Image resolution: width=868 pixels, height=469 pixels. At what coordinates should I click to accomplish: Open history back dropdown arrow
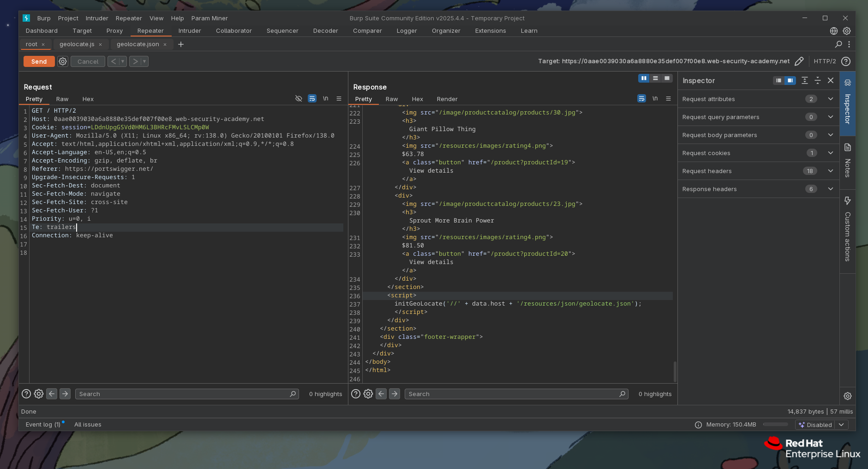[123, 61]
